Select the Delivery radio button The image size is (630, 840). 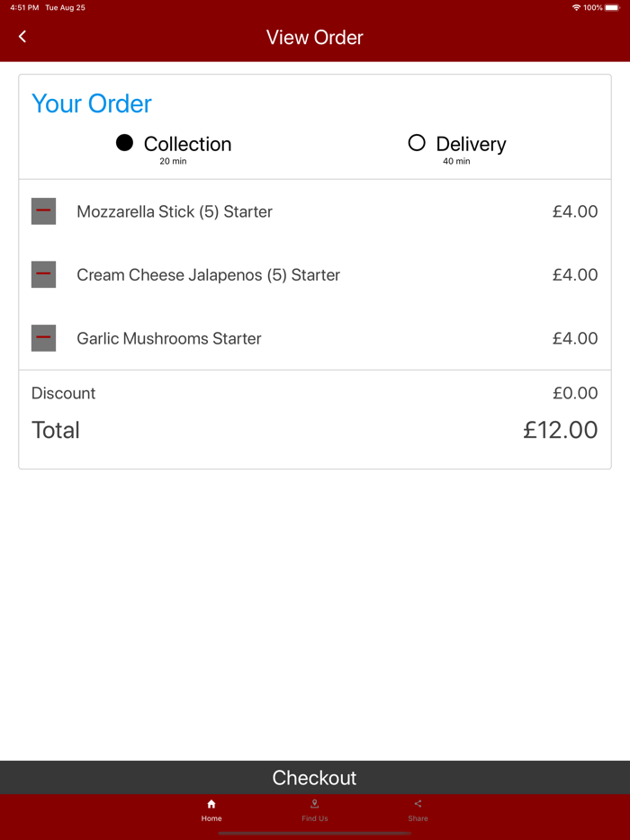(x=417, y=143)
